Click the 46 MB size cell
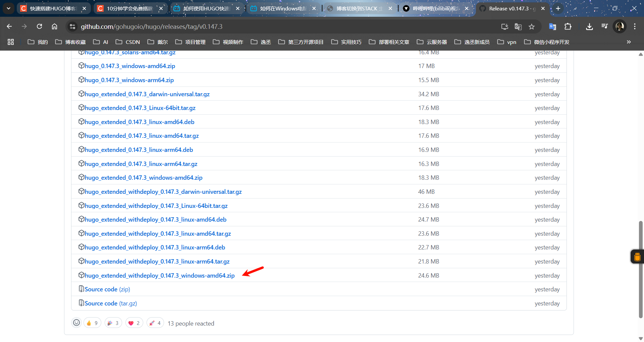644x342 pixels. click(x=426, y=191)
